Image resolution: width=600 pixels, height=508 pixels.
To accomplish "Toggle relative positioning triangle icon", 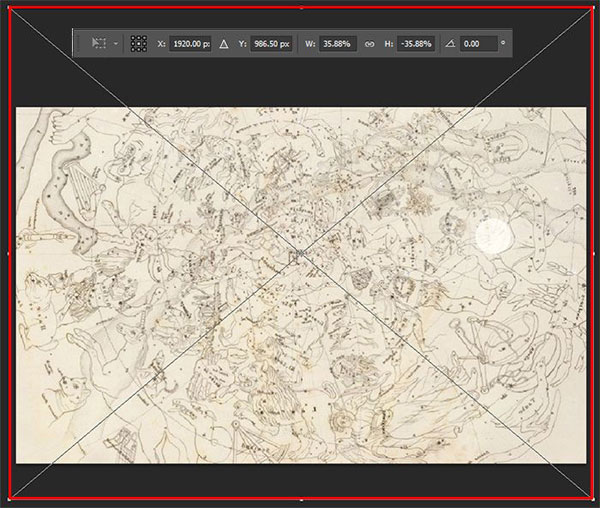I will pyautogui.click(x=224, y=44).
